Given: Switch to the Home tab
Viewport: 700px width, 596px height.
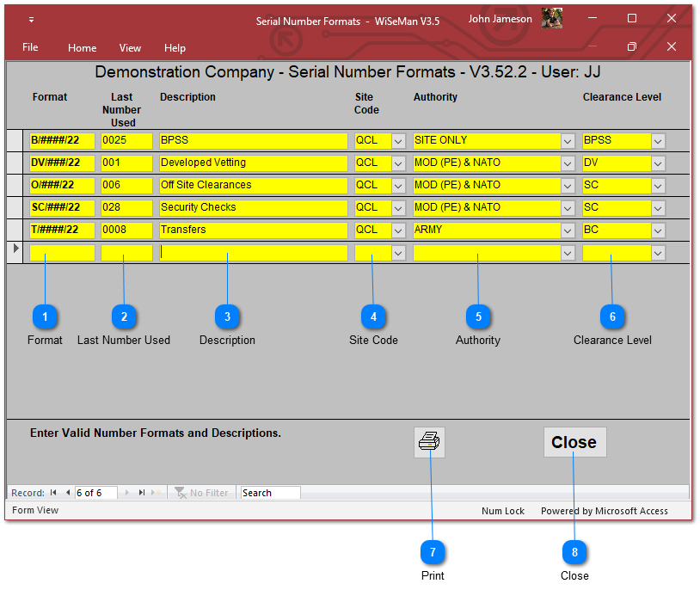Looking at the screenshot, I should click(x=83, y=48).
